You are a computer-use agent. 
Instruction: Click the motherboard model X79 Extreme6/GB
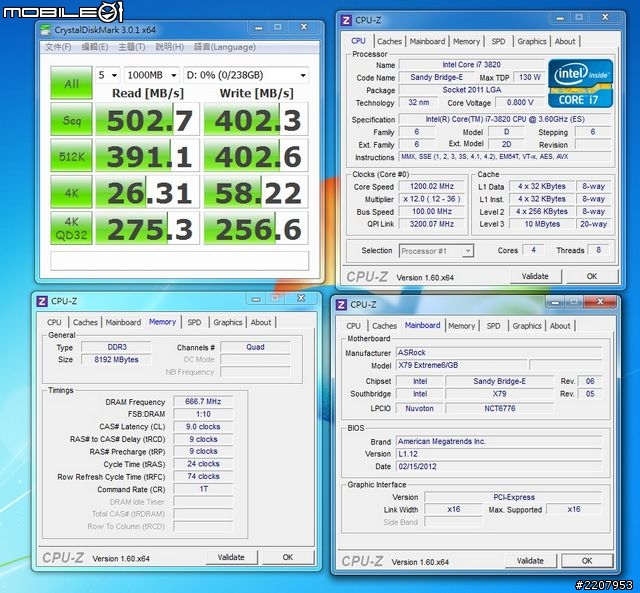point(462,365)
